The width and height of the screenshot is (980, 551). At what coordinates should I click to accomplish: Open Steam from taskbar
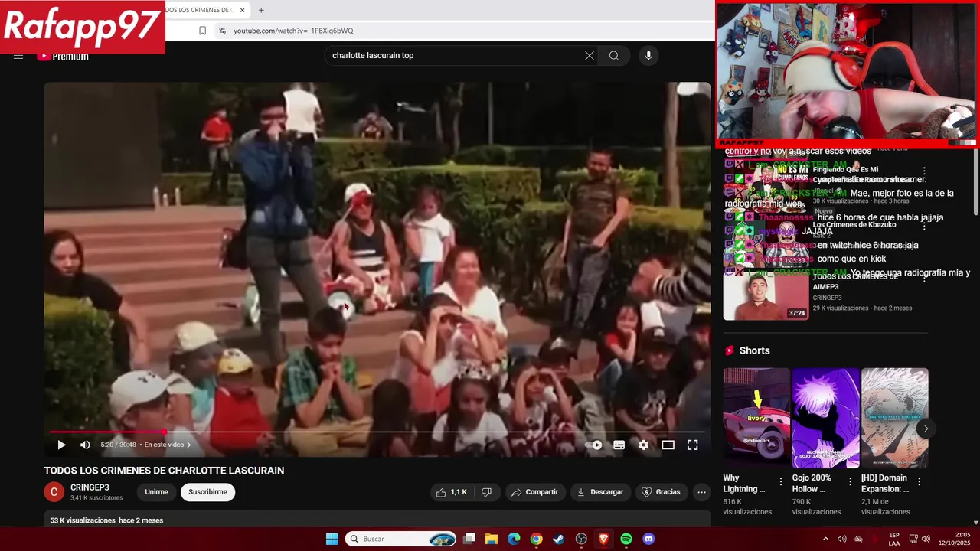pos(559,539)
